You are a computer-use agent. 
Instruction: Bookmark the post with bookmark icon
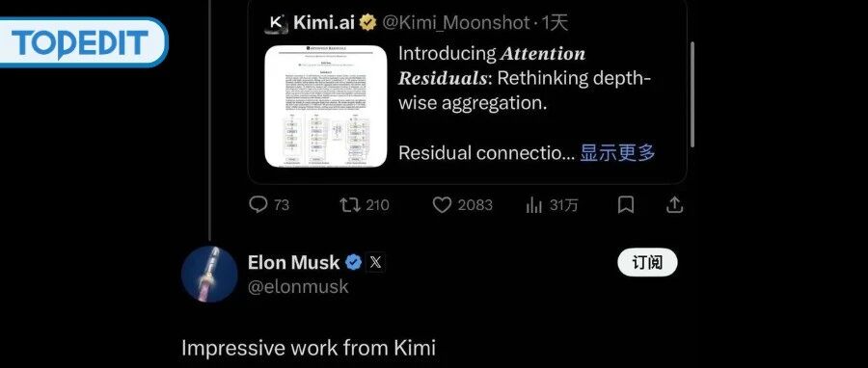point(626,205)
